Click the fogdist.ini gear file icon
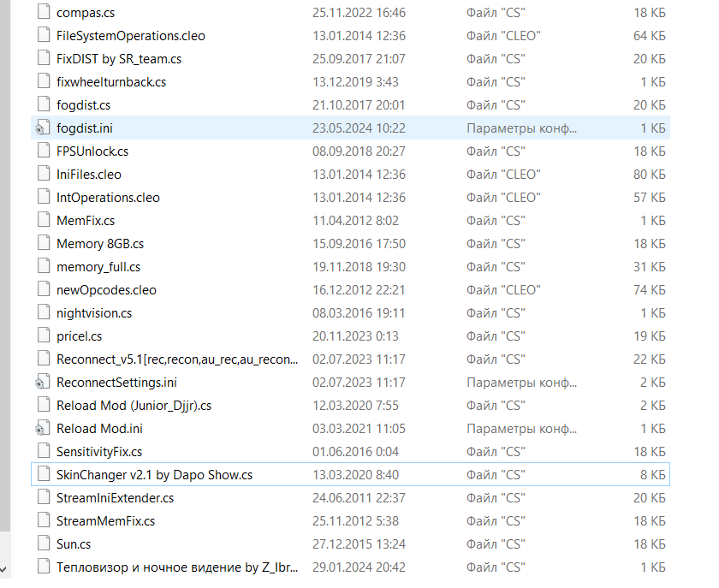Screen dimensions: 719x588 43,128
